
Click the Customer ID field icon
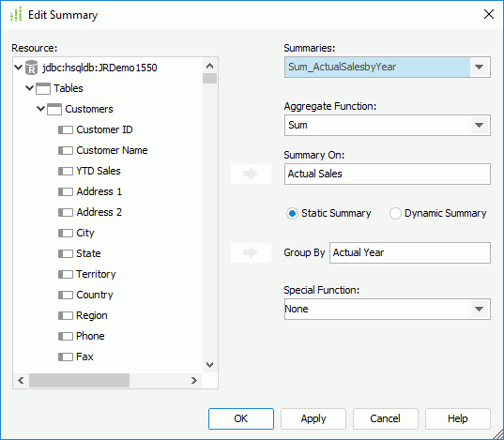click(x=66, y=129)
